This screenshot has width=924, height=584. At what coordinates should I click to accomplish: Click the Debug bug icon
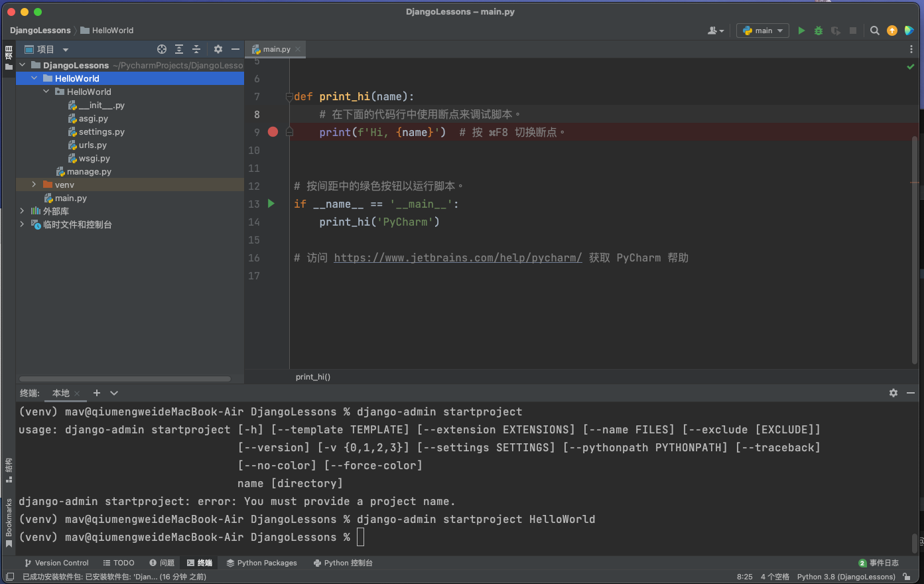819,31
